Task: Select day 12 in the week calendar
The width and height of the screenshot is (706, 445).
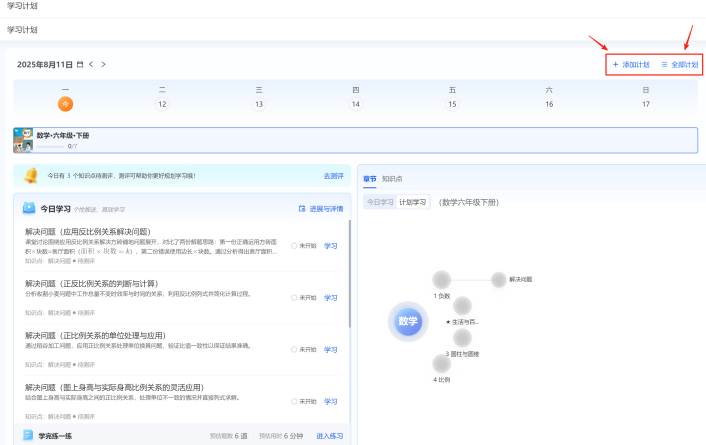Action: pos(162,103)
